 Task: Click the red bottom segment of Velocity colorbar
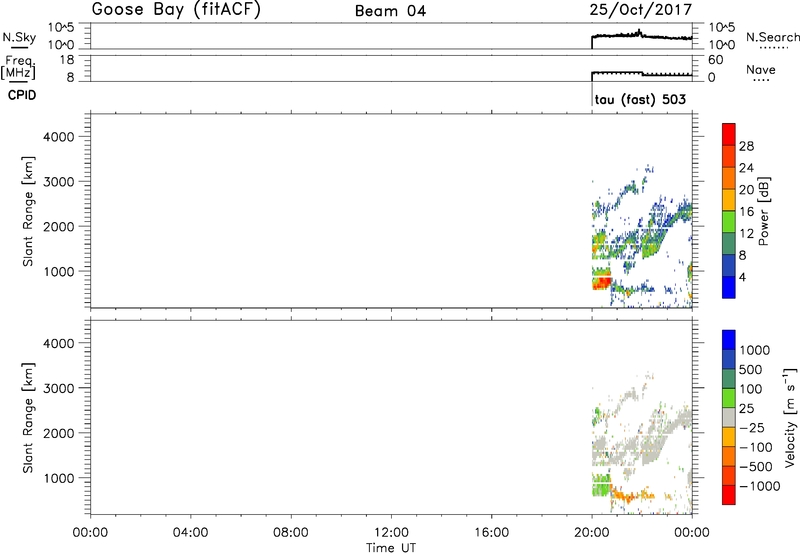(x=729, y=495)
